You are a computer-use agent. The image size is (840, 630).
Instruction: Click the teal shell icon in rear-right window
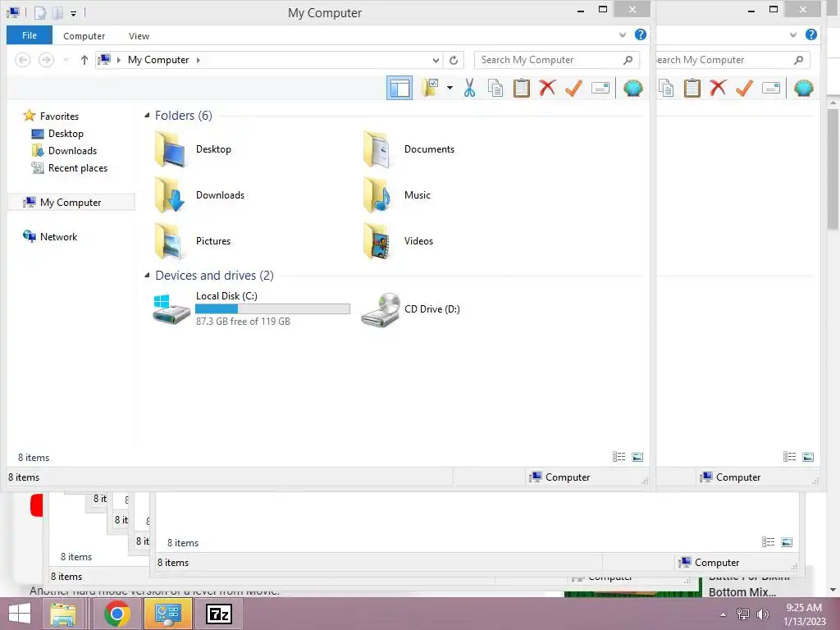[804, 88]
